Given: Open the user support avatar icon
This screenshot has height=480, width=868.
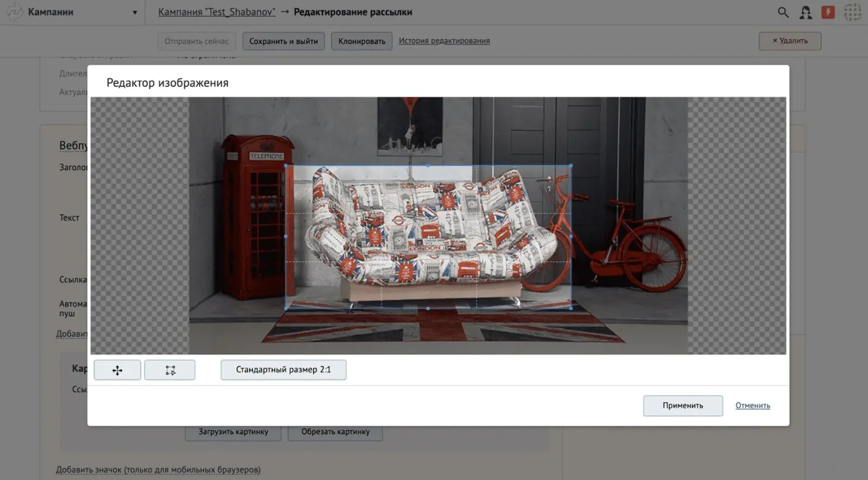Looking at the screenshot, I should point(806,12).
